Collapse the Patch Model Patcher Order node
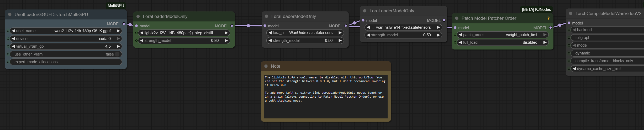The width and height of the screenshot is (644, 130). 457,18
